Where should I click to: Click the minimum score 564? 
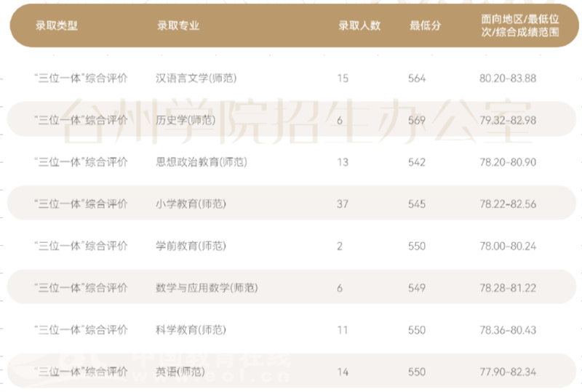coord(417,79)
